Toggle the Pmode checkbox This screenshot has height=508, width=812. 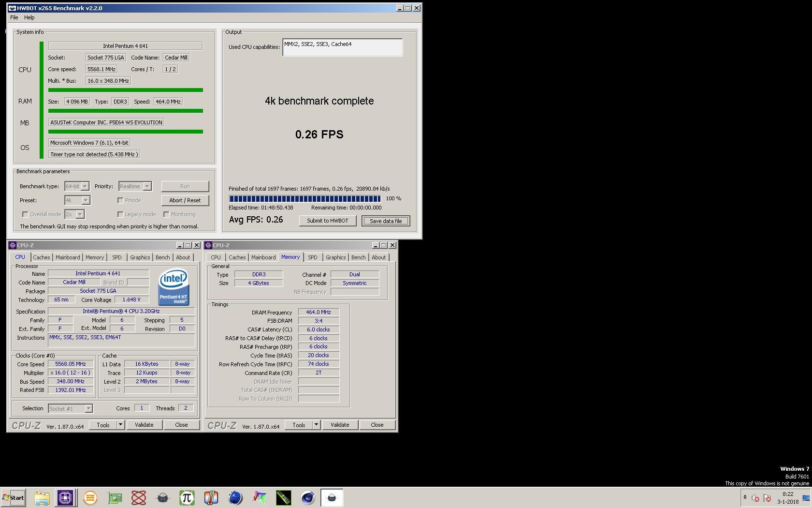tap(120, 200)
